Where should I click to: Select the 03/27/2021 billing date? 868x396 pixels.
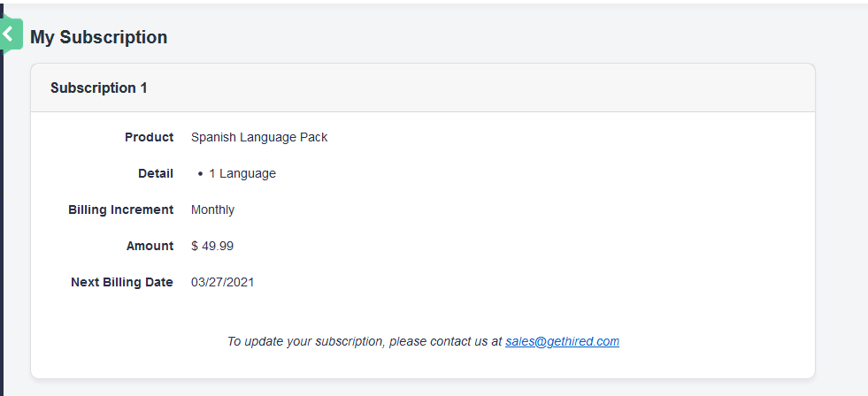tap(222, 282)
